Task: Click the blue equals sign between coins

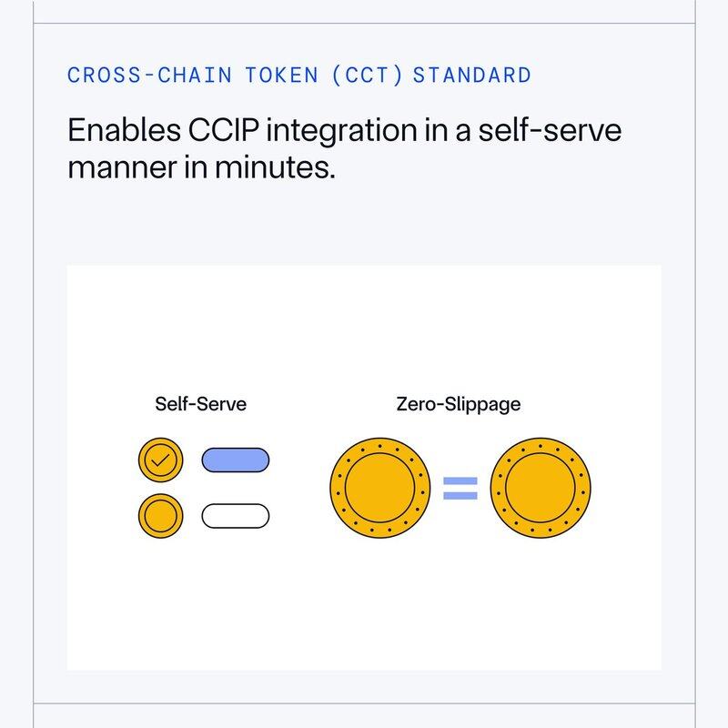Action: click(x=460, y=489)
